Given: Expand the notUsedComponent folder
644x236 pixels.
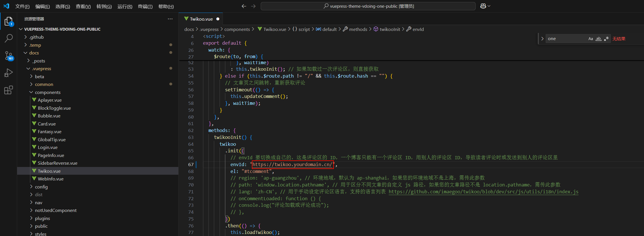Looking at the screenshot, I should click(x=31, y=210).
